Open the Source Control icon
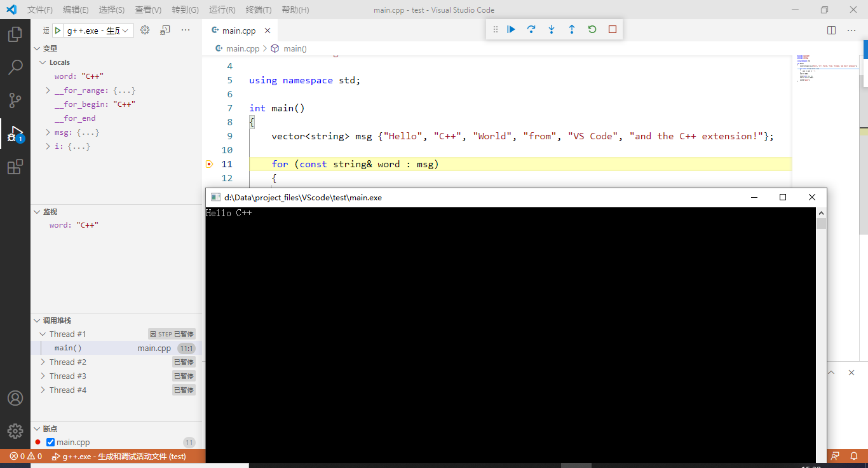 [15, 100]
